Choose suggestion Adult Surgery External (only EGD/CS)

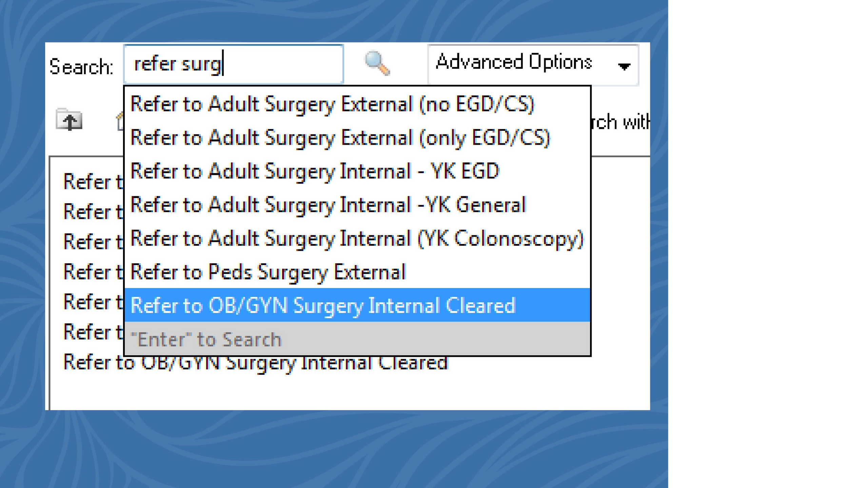coord(340,138)
